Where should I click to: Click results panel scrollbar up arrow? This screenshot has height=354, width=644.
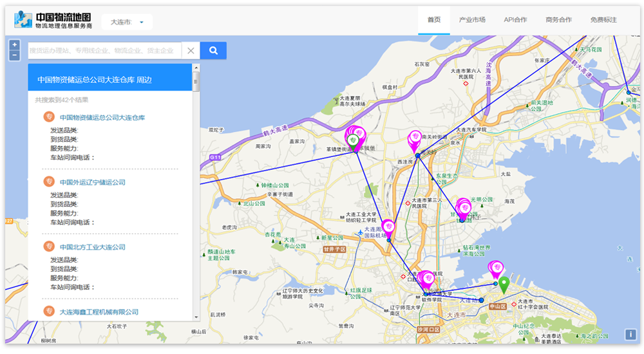pyautogui.click(x=196, y=68)
